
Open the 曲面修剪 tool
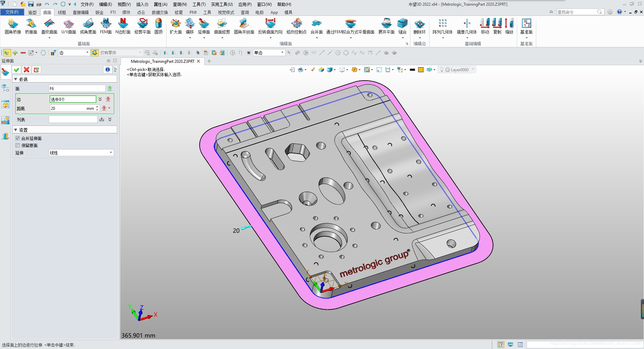click(222, 26)
